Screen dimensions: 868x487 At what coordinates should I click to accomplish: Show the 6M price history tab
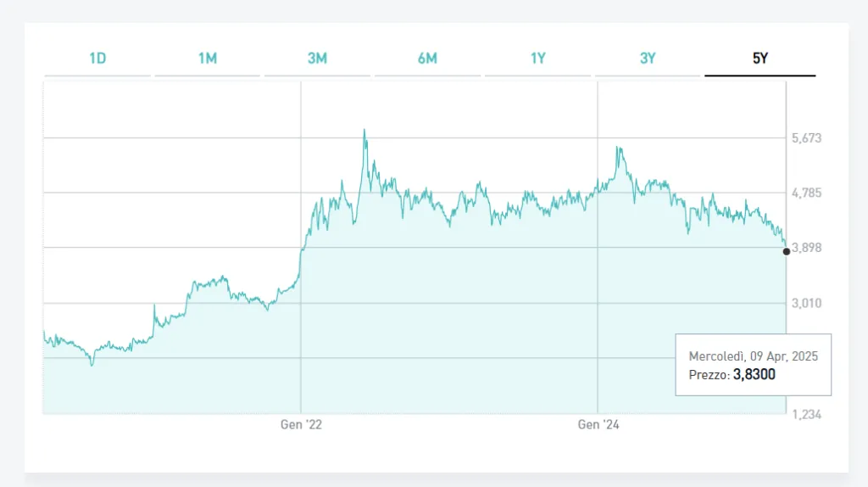click(427, 59)
